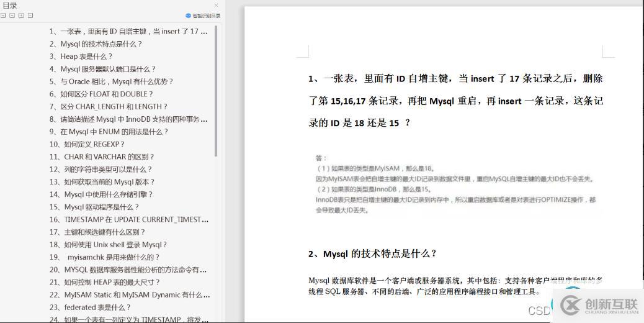This screenshot has width=644, height=323.
Task: Click the question heading starting 1、一张表
Action: click(456, 101)
